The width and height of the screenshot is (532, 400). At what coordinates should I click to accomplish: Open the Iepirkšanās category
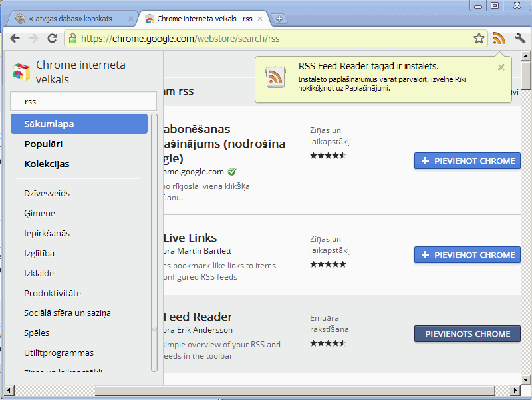point(47,233)
